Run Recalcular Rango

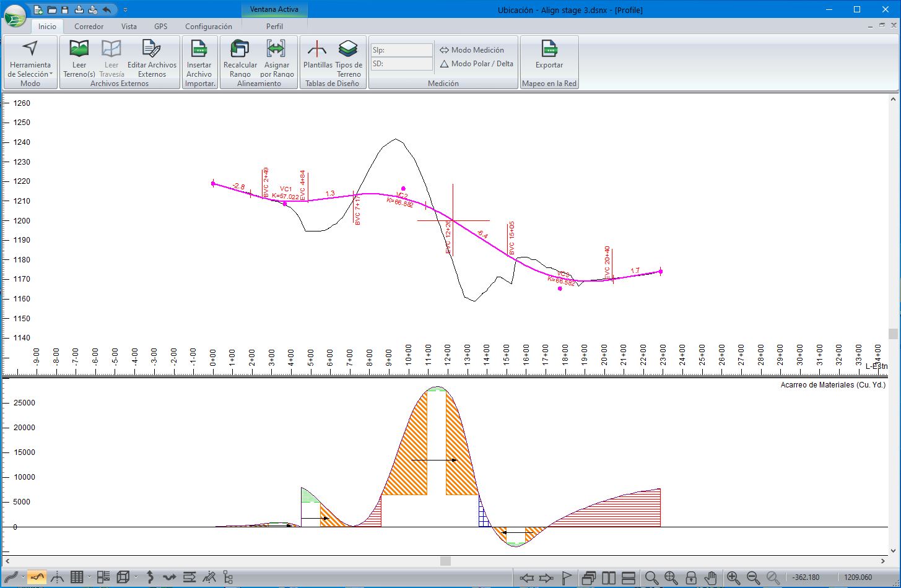pos(240,50)
